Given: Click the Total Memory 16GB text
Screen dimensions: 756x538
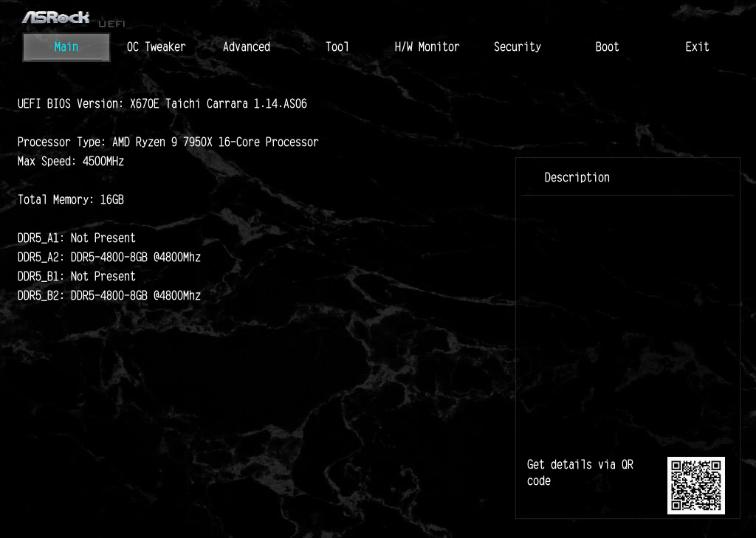Looking at the screenshot, I should click(x=70, y=199).
